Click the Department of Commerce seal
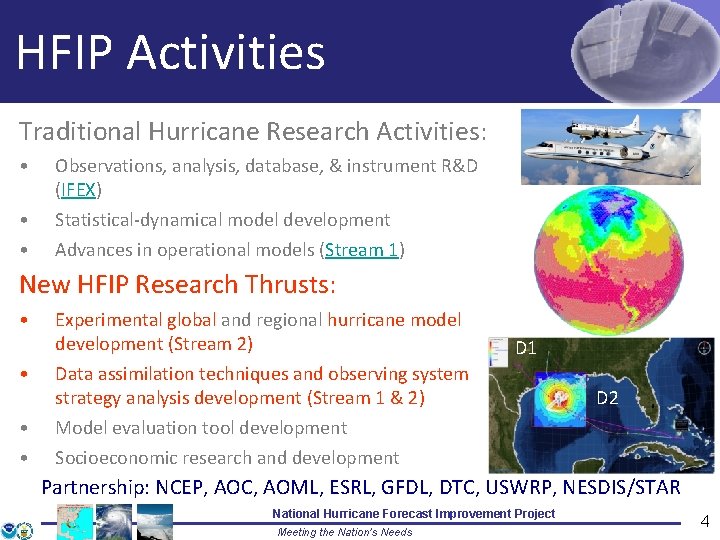This screenshot has height=540, width=720. pos(25,530)
